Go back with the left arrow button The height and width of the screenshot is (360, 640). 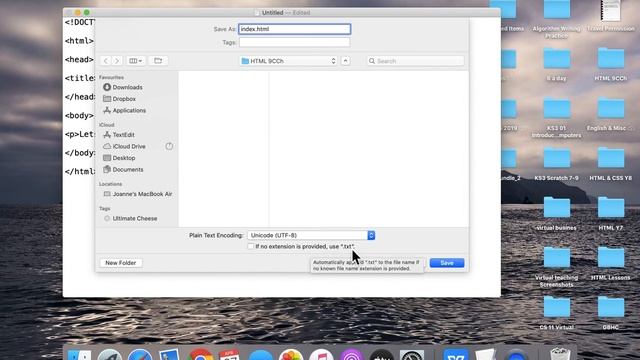(106, 61)
